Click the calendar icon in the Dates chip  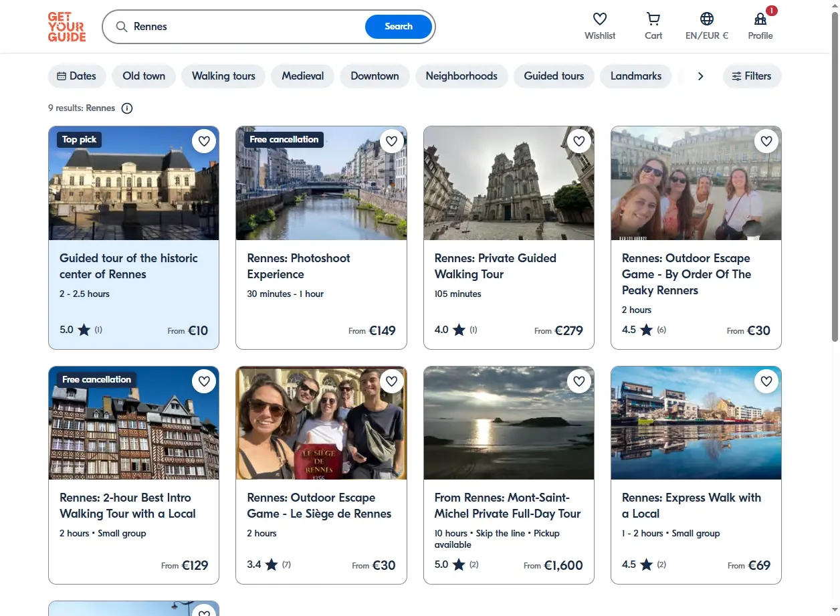[x=62, y=76]
